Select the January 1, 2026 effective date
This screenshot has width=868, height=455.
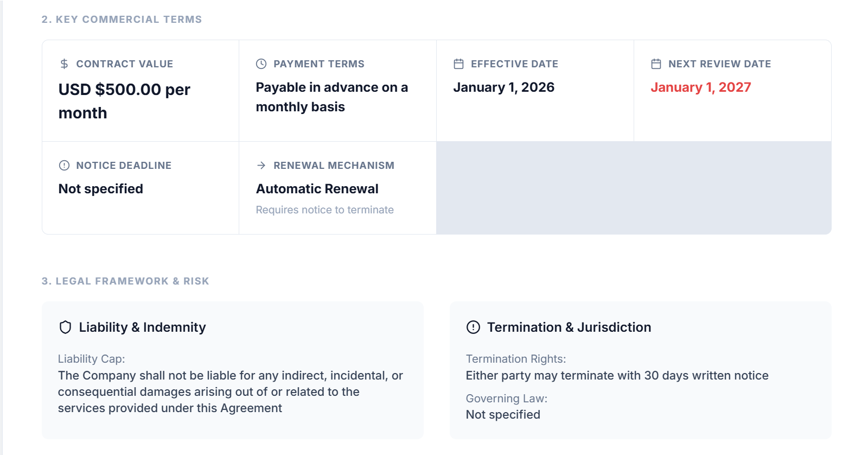click(504, 87)
